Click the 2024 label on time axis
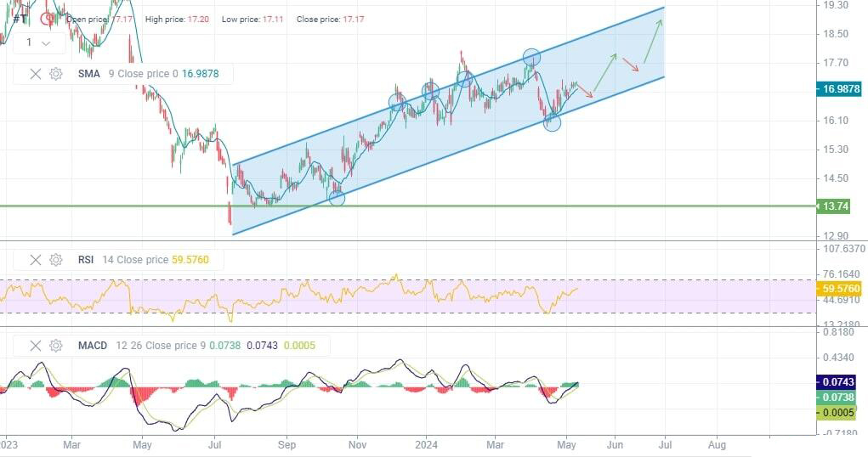 426,445
